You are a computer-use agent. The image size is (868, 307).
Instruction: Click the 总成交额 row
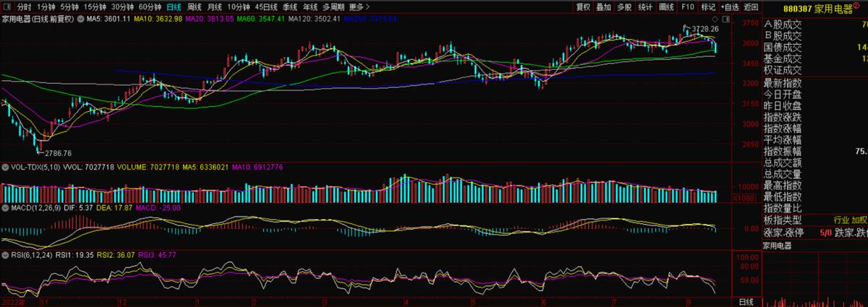[815, 163]
